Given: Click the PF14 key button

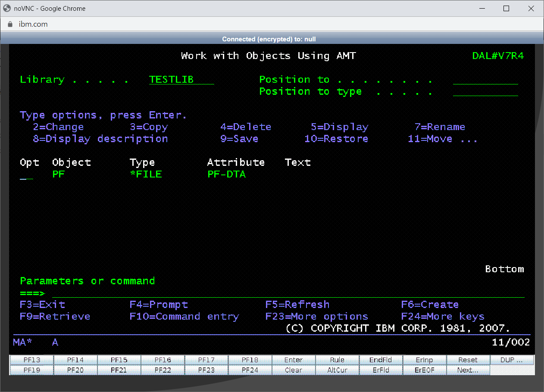Looking at the screenshot, I should (x=75, y=360).
